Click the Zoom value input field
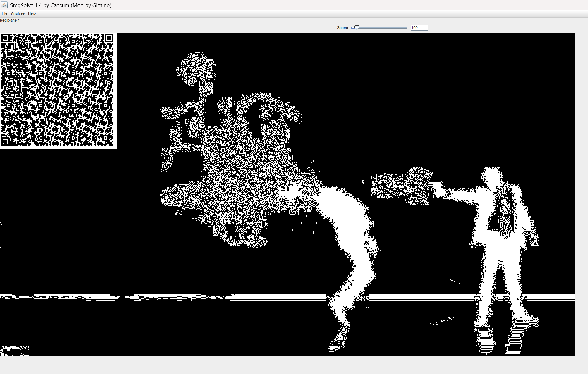The height and width of the screenshot is (374, 588). [x=419, y=28]
